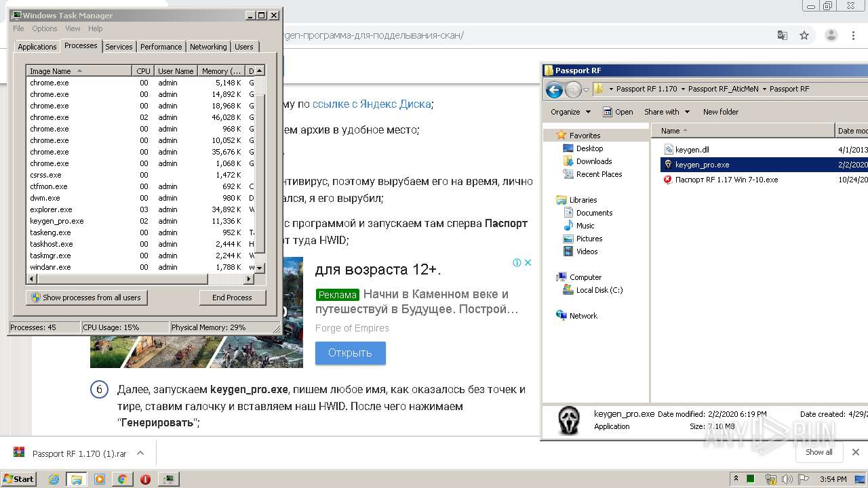Select keygen_pro.exe process row

point(140,221)
